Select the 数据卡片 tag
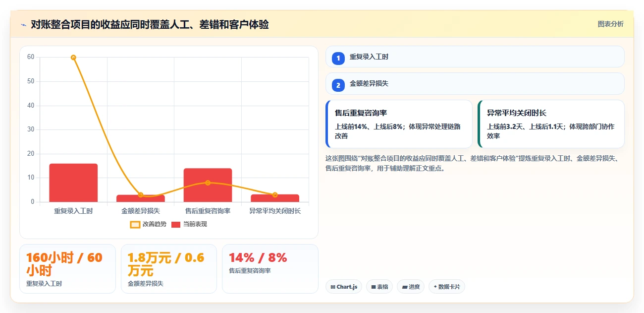Viewport: 644px width, 313px height. (x=447, y=287)
